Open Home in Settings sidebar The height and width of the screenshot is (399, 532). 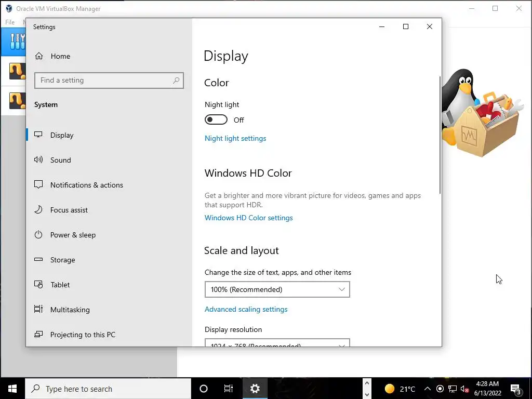(52, 56)
